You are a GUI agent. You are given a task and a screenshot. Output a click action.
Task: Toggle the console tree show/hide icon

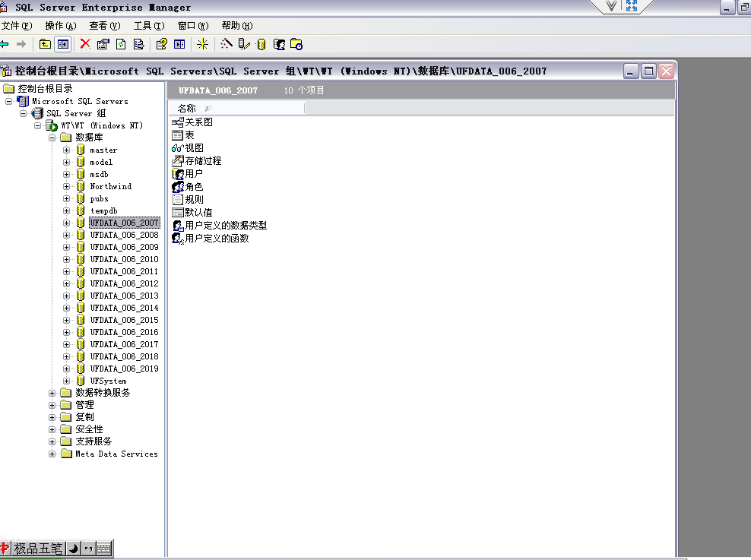[x=63, y=45]
